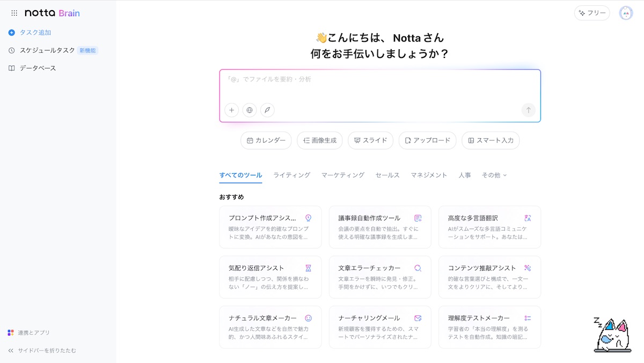Click the コンテンツ推敲アシスト card title
The width and height of the screenshot is (644, 363).
point(482,268)
